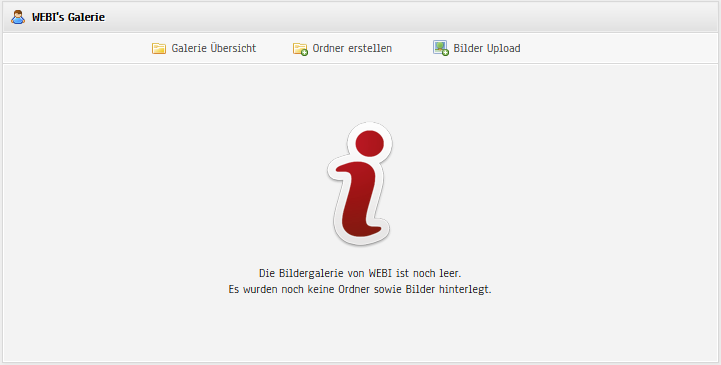Click the text 'Es wurden noch keine Ordner sowie Bilder hinterlegt.'
721x365 pixels.
pyautogui.click(x=360, y=290)
